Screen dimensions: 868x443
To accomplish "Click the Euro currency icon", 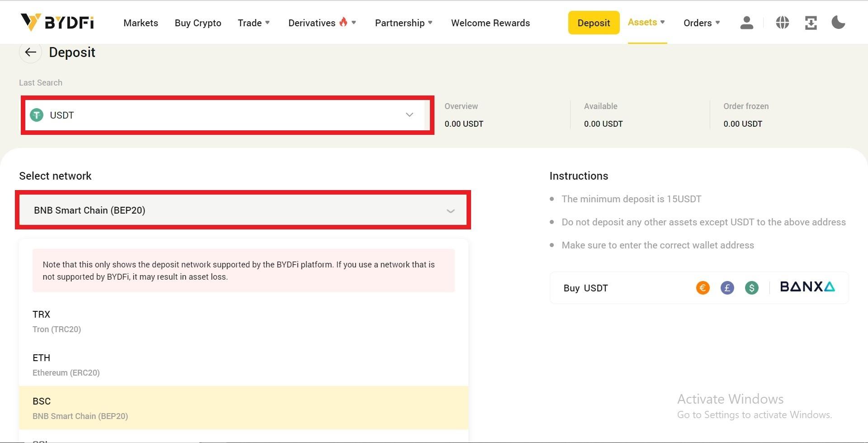I will pyautogui.click(x=703, y=288).
